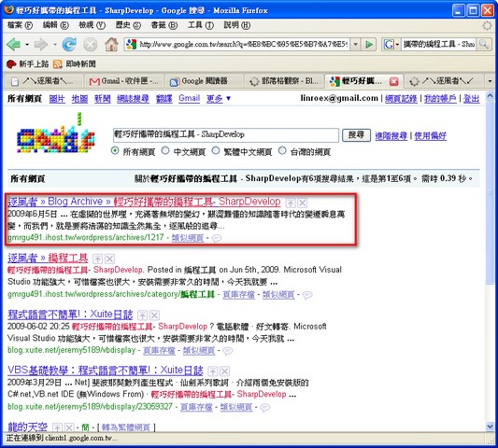Screen dimensions: 498x448
Task: Reload the page with the Refresh icon
Action: pyautogui.click(x=69, y=45)
